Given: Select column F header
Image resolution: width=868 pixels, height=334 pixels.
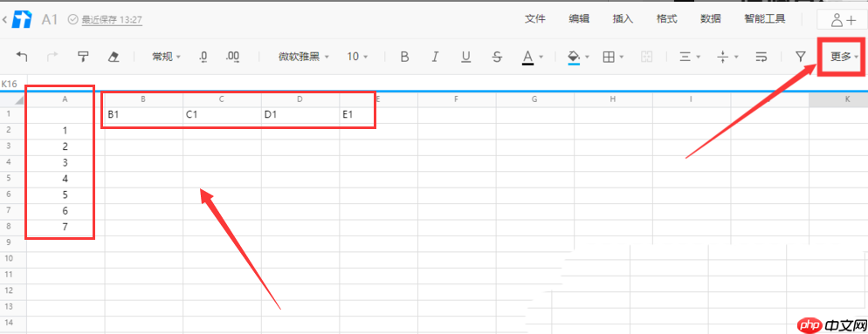Looking at the screenshot, I should click(457, 99).
